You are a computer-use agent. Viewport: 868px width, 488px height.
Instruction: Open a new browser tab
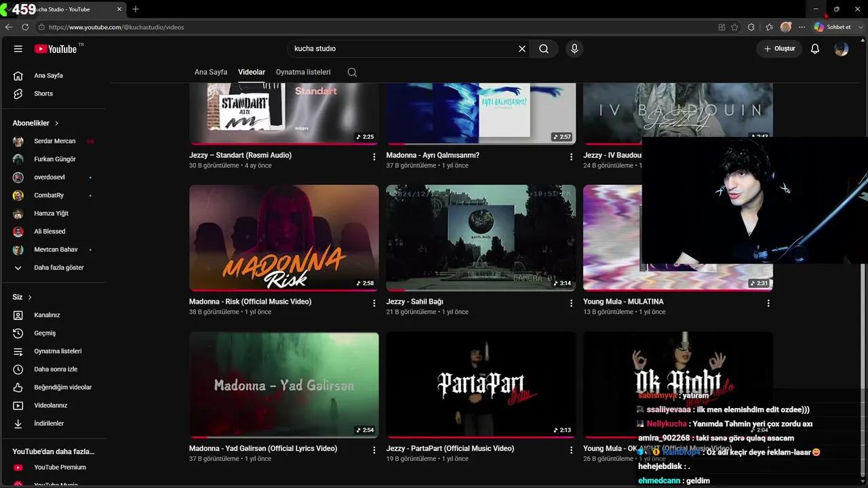click(x=136, y=9)
